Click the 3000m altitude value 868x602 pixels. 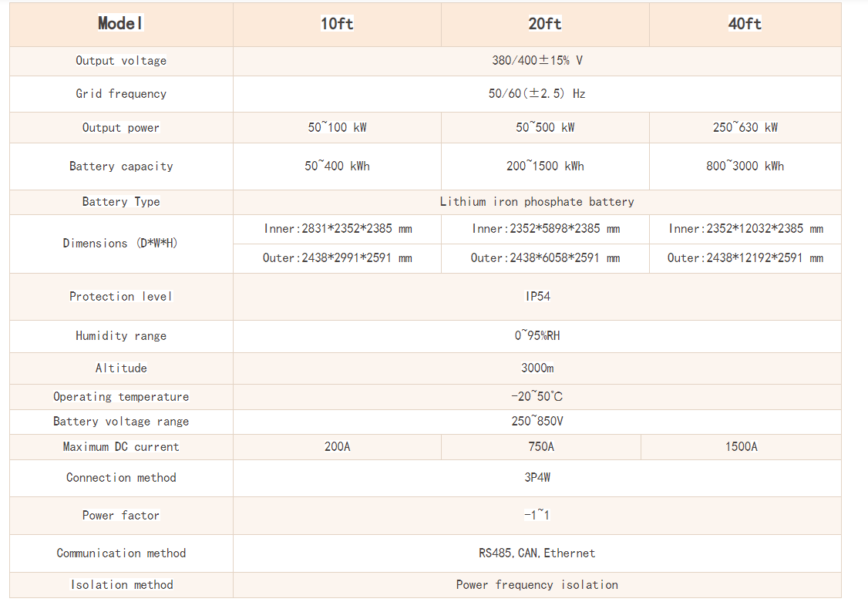point(537,368)
